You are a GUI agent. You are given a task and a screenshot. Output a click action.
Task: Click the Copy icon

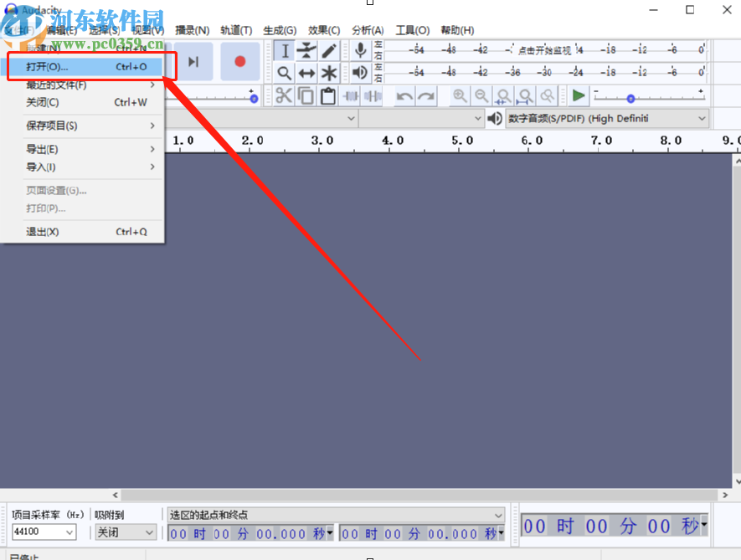coord(306,96)
